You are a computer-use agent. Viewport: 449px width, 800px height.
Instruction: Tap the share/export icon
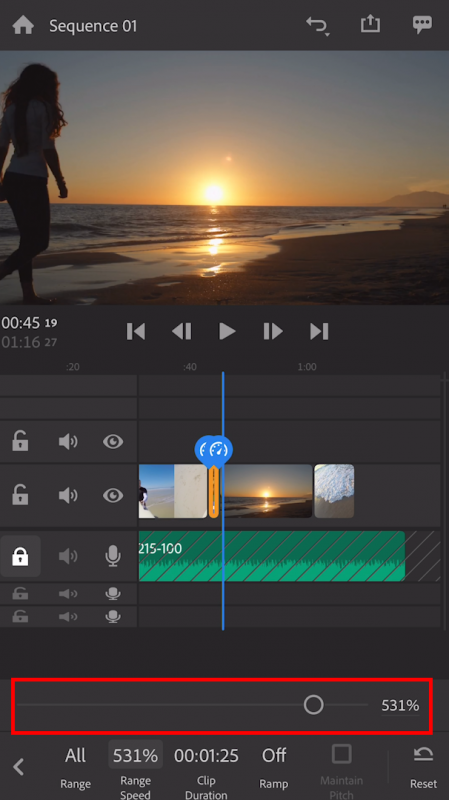click(370, 24)
